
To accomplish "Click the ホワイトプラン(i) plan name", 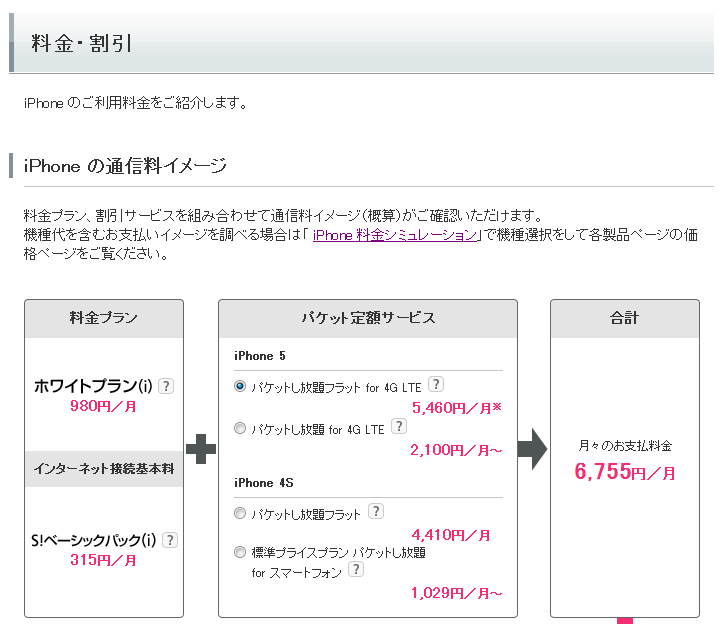I will [x=93, y=386].
